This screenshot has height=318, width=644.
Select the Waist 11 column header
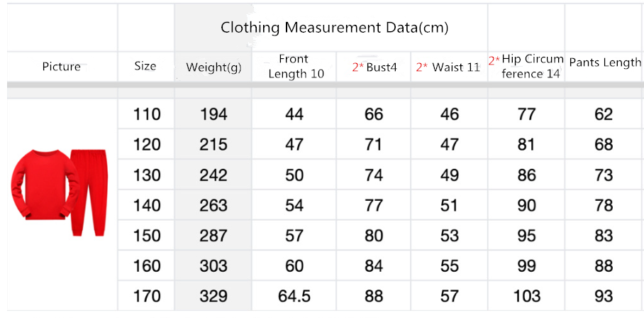[448, 67]
